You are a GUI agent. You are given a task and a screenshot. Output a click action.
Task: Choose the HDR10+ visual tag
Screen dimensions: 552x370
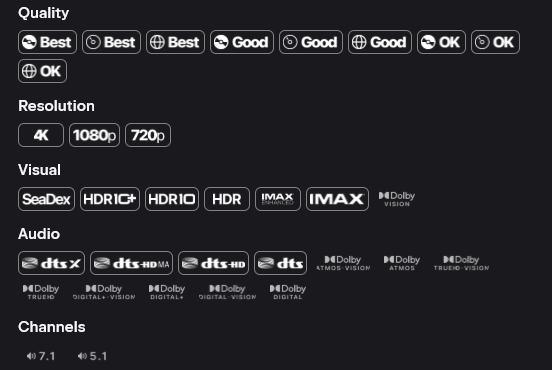click(x=110, y=199)
